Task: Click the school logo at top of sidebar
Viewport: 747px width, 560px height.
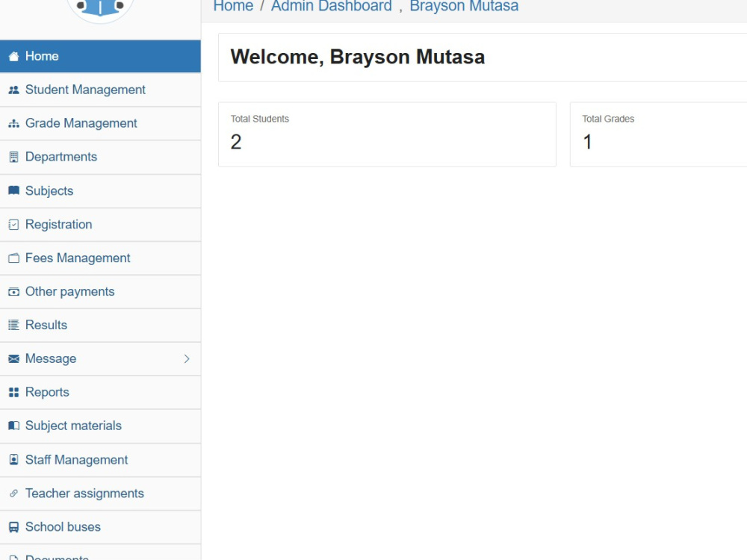Action: 100,10
